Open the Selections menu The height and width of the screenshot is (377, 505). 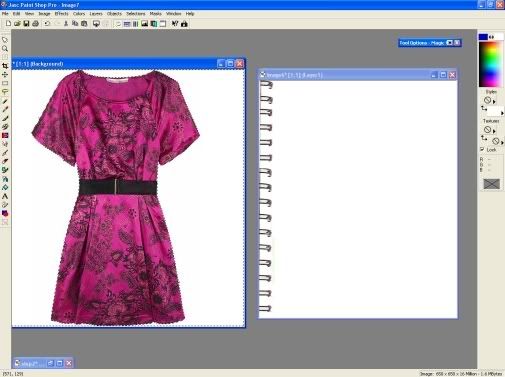(136, 14)
